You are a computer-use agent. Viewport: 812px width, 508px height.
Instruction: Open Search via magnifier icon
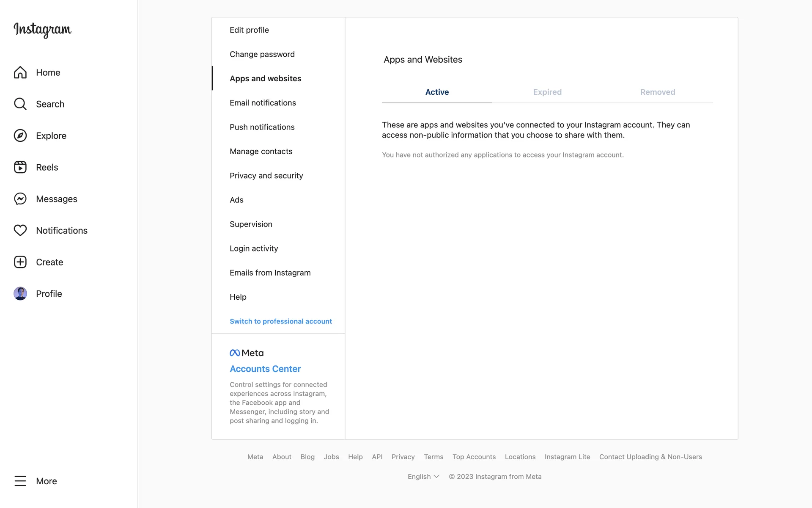pyautogui.click(x=20, y=104)
